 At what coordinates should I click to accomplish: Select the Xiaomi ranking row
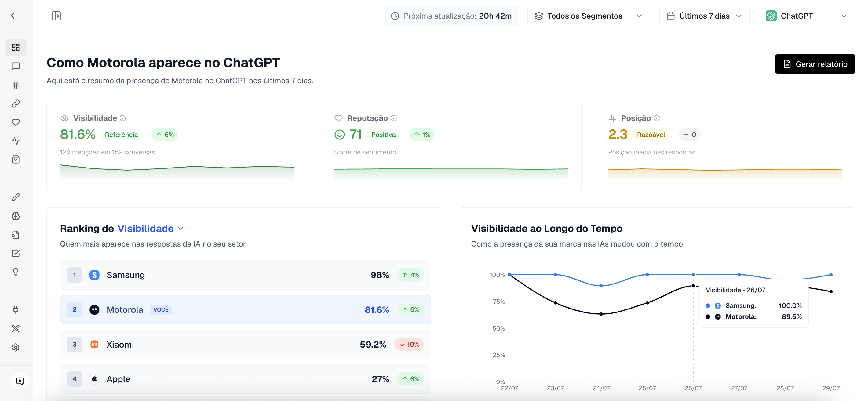click(245, 345)
